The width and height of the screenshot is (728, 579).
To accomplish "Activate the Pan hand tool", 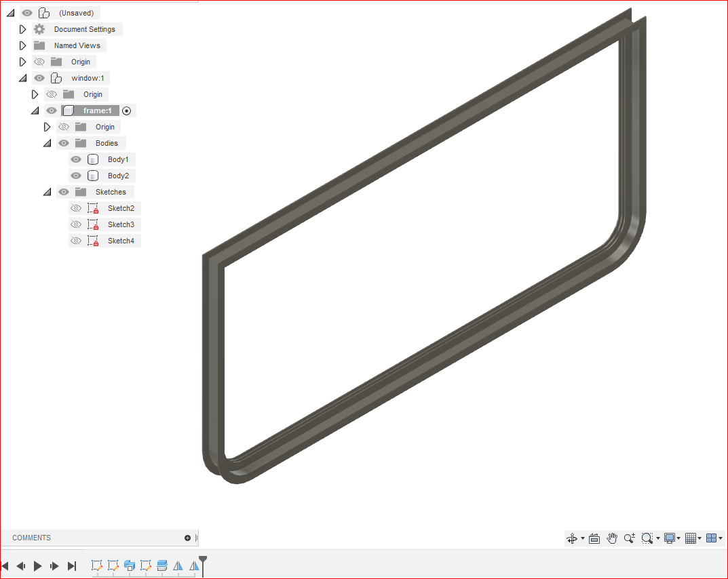I will click(x=612, y=538).
